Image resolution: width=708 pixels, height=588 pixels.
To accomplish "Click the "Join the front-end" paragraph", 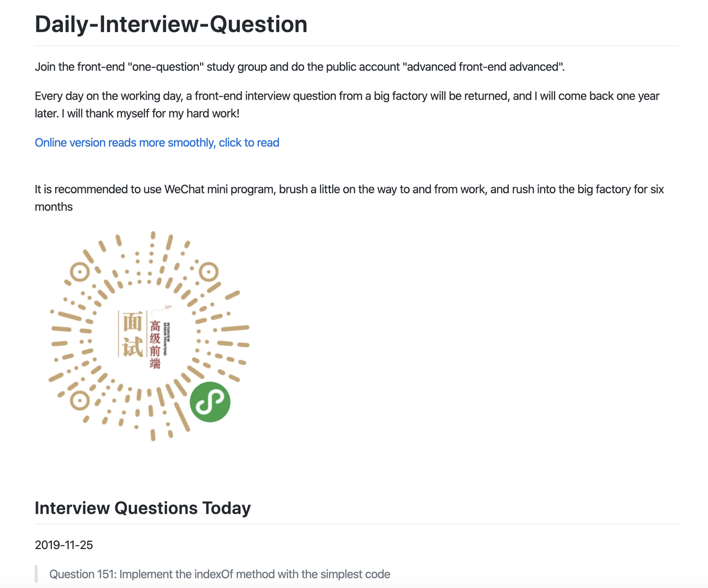I will click(299, 67).
